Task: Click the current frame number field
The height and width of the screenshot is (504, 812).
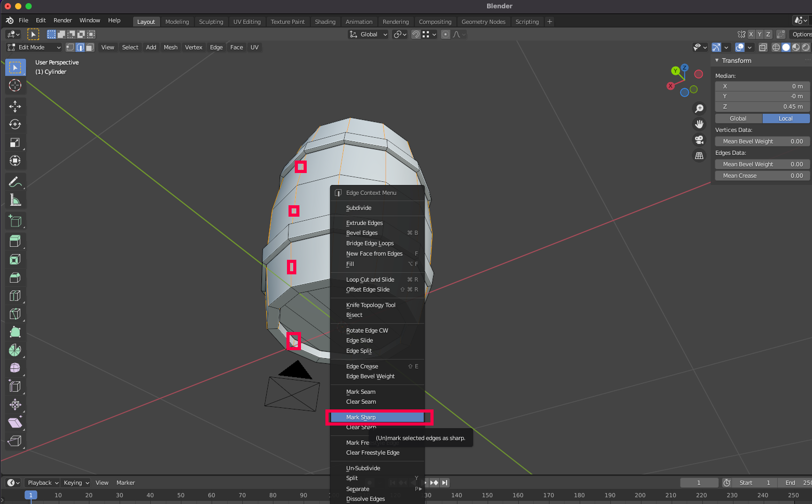Action: (x=699, y=483)
